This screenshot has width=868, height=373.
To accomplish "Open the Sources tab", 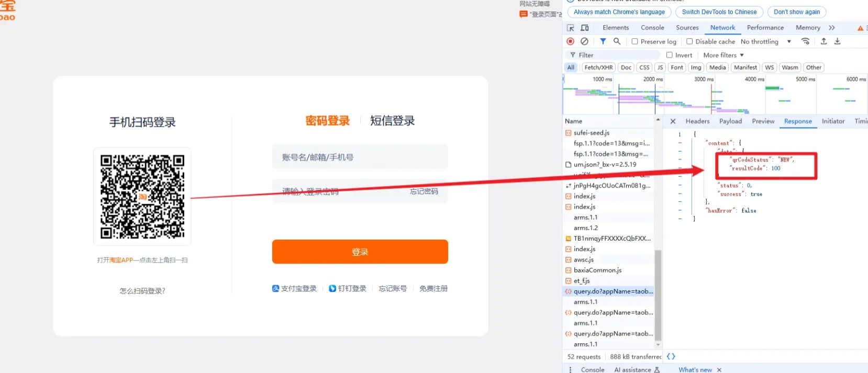I will [687, 28].
